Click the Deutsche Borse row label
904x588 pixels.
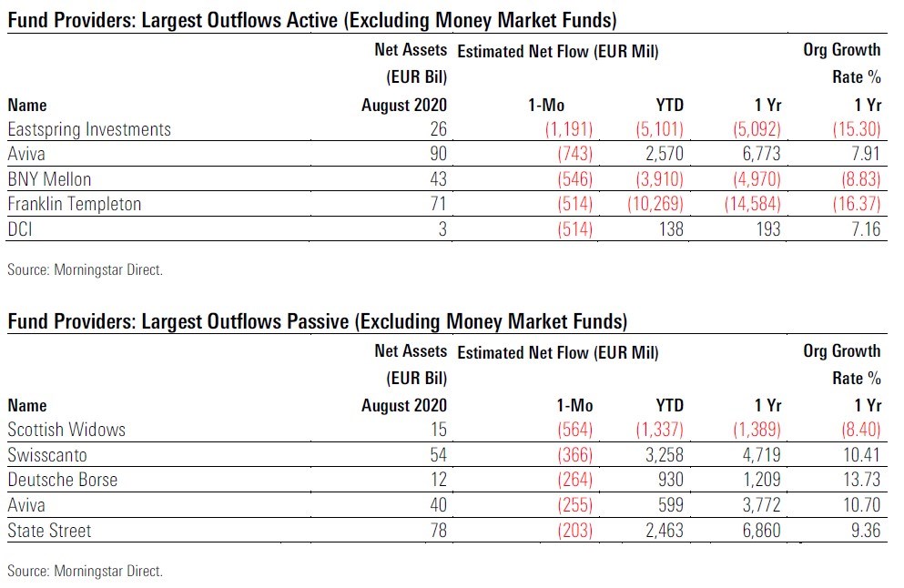point(63,479)
